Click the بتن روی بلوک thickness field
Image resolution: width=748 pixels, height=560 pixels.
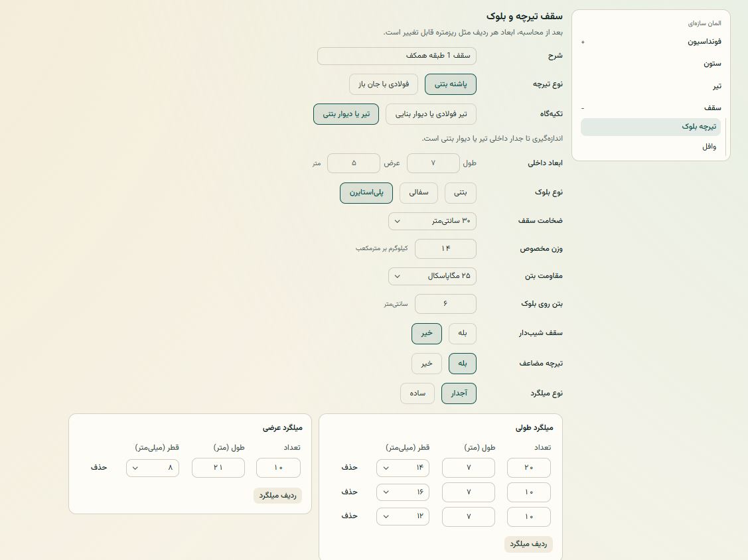445,304
